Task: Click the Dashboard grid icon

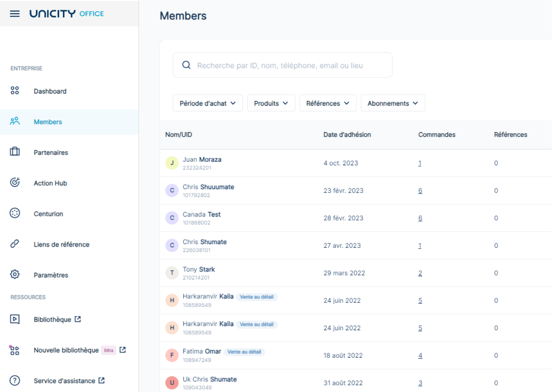Action: click(x=15, y=91)
